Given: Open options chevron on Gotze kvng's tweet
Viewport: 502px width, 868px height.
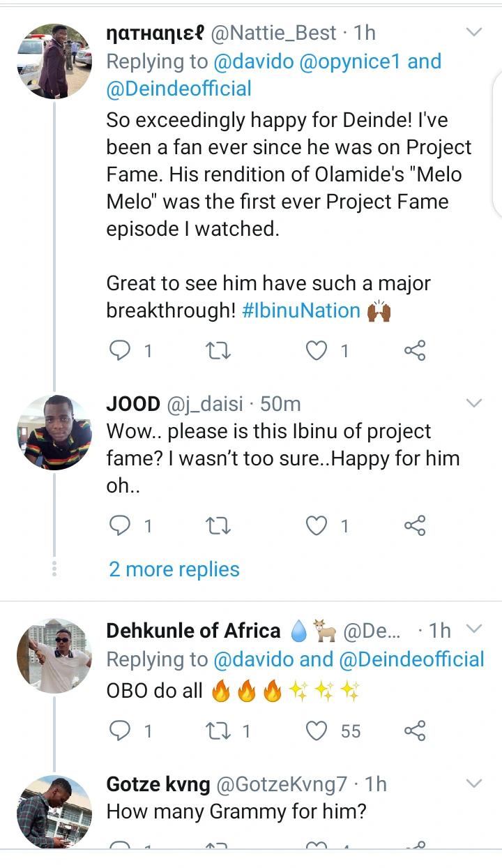Looking at the screenshot, I should click(x=474, y=784).
